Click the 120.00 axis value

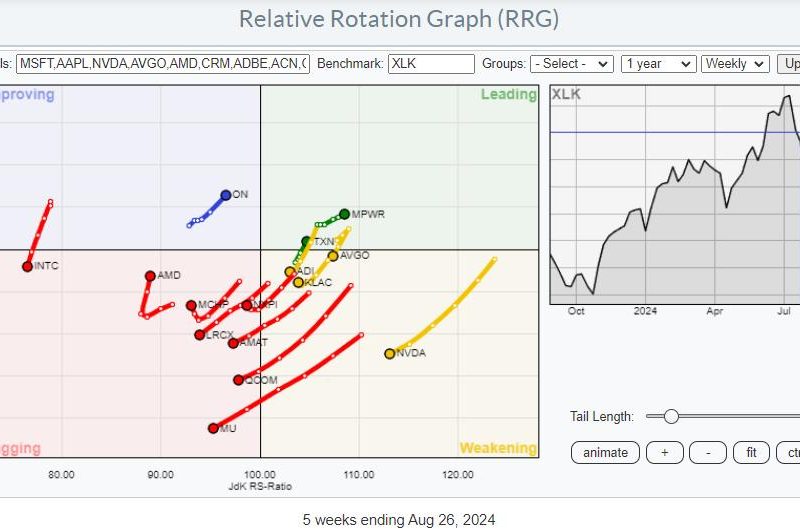458,474
